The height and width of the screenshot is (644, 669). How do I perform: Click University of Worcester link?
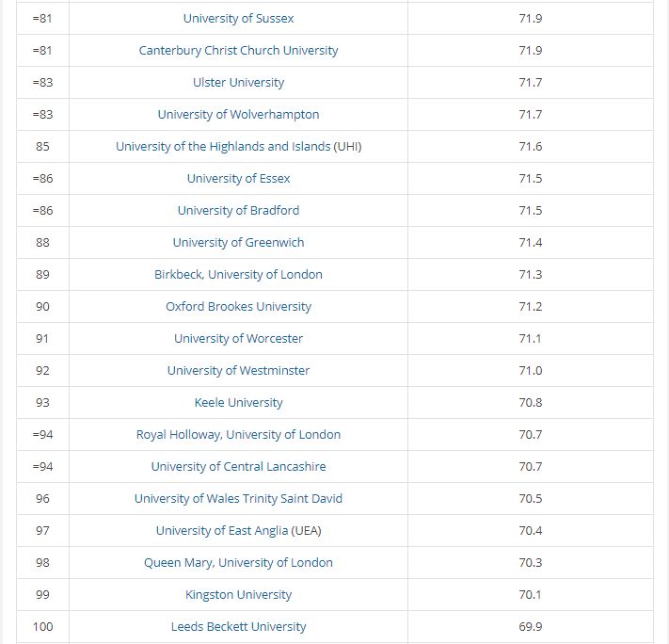pos(238,339)
